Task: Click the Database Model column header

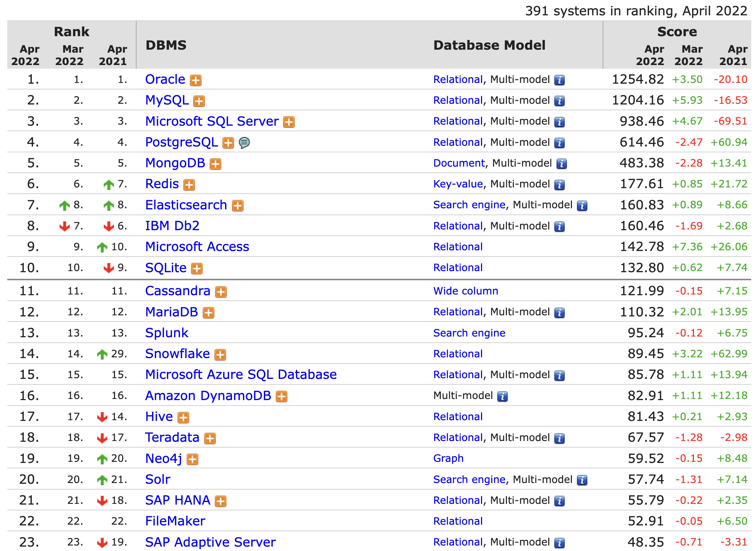Action: tap(489, 45)
